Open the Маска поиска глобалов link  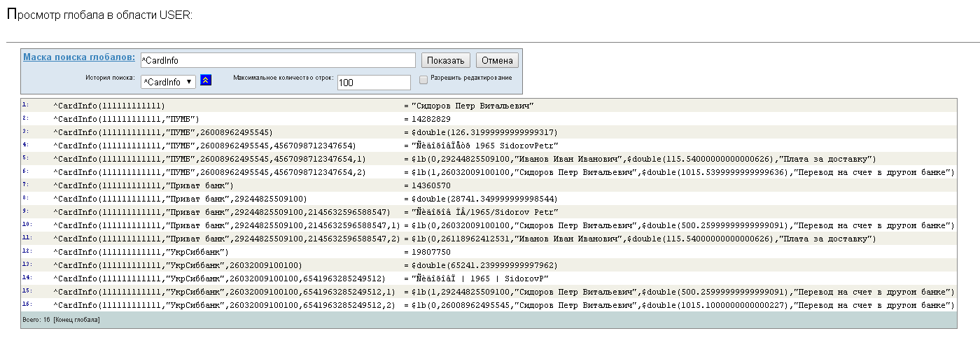tap(79, 57)
